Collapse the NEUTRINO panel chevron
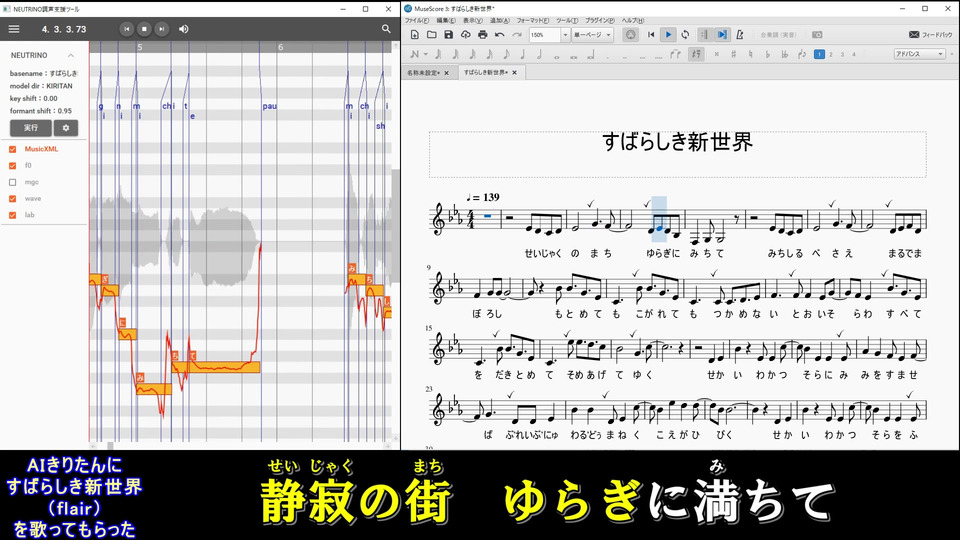This screenshot has width=960, height=540. (71, 56)
